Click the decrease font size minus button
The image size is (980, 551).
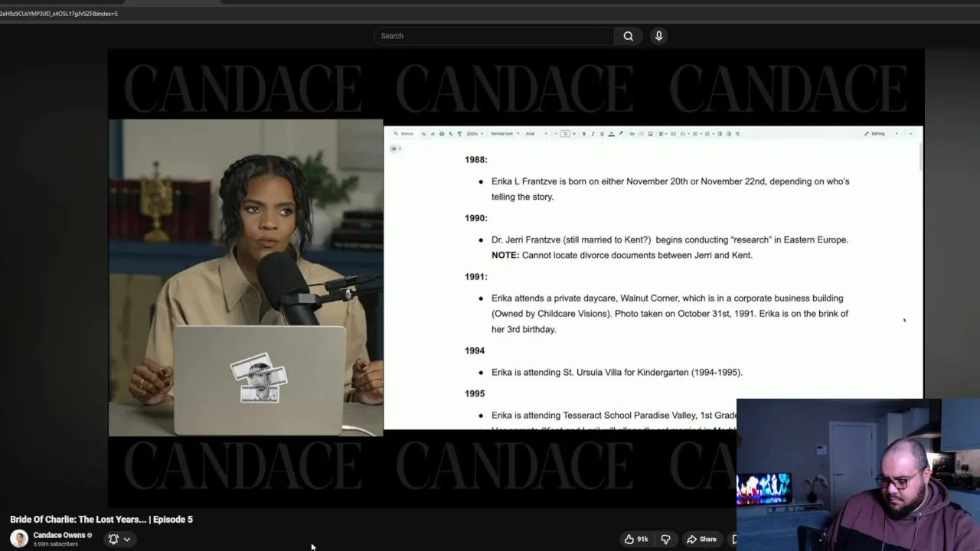pyautogui.click(x=556, y=134)
